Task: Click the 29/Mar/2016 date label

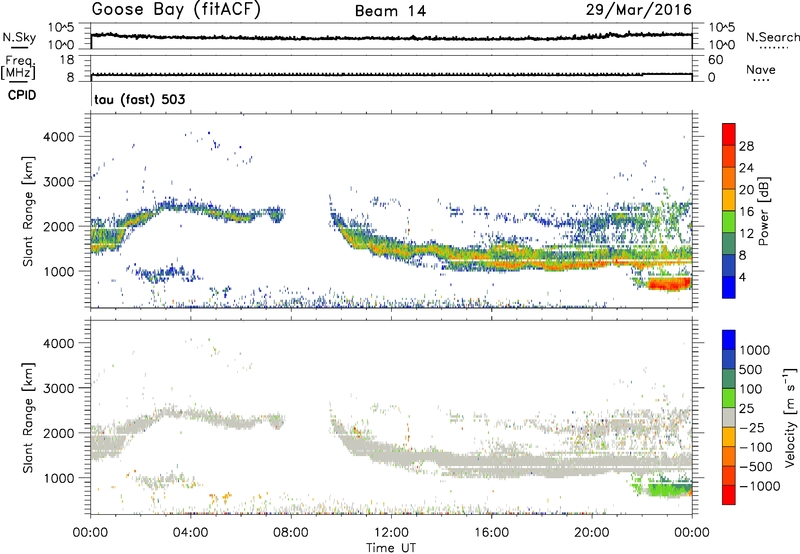Action: point(639,9)
